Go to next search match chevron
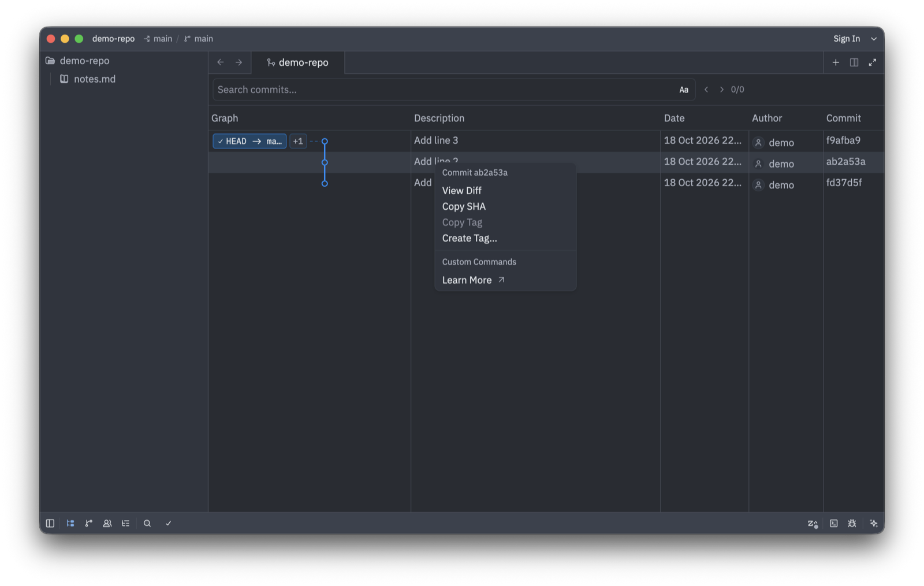 (x=721, y=90)
